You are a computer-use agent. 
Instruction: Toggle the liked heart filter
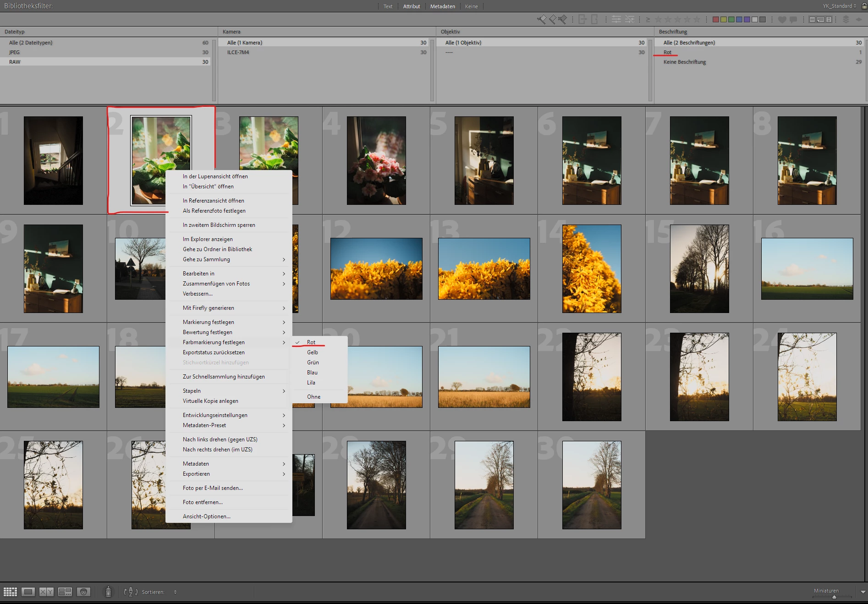782,19
